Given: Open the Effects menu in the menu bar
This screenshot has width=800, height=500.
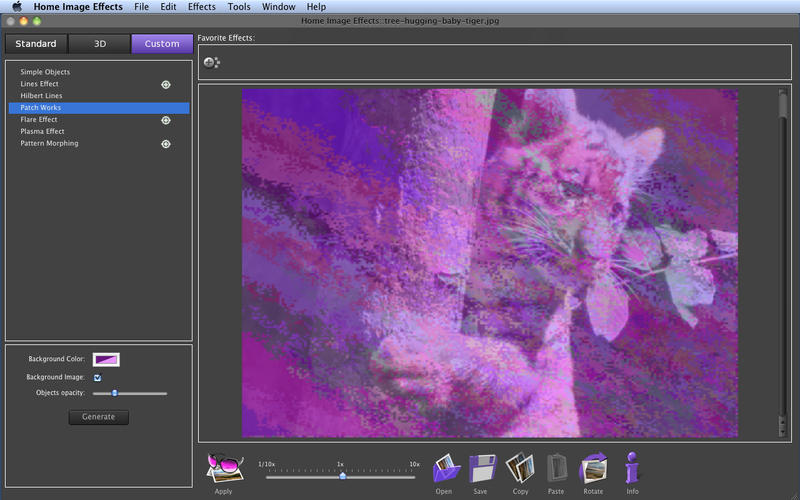Looking at the screenshot, I should [x=201, y=7].
